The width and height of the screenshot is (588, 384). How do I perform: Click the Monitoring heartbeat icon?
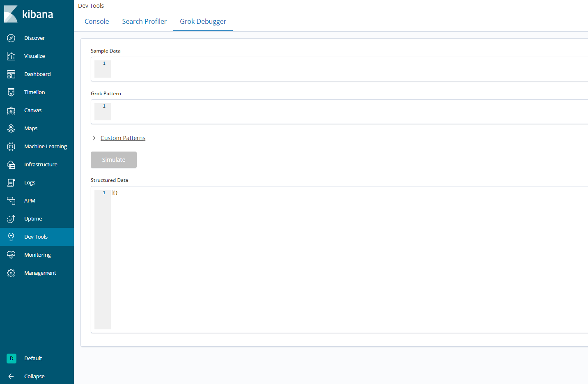point(11,255)
